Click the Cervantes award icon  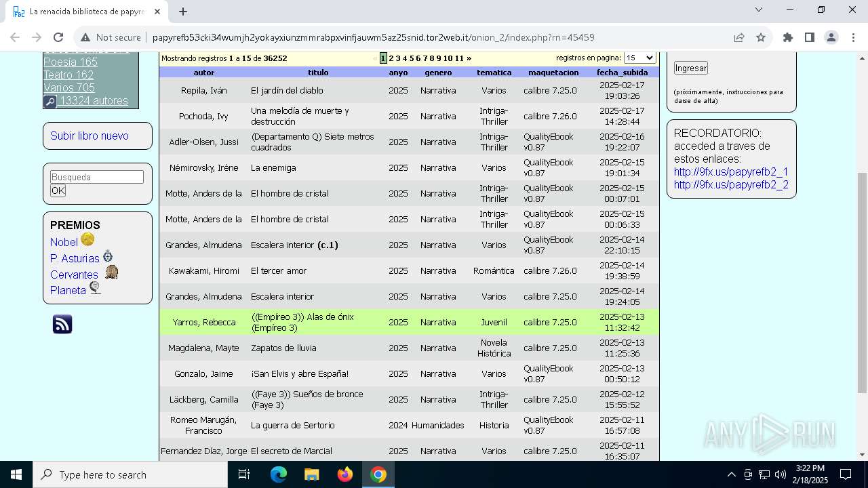click(x=112, y=272)
